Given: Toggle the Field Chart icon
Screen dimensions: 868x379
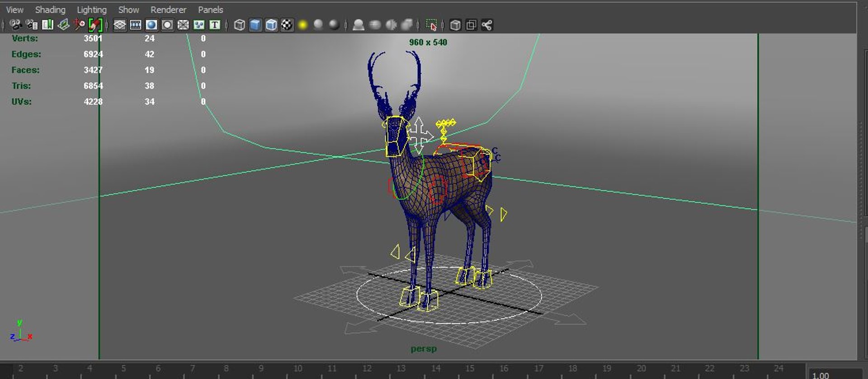Looking at the screenshot, I should click(183, 25).
